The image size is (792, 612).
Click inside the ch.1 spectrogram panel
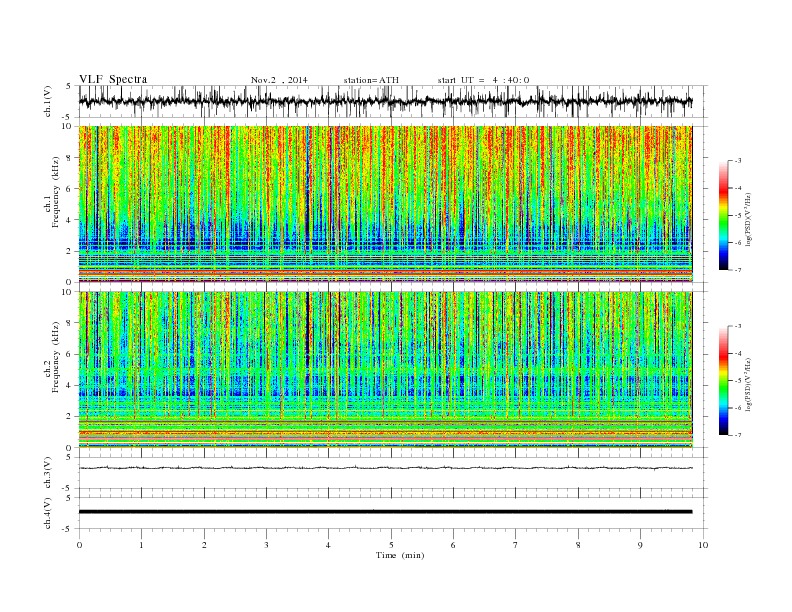pyautogui.click(x=385, y=204)
